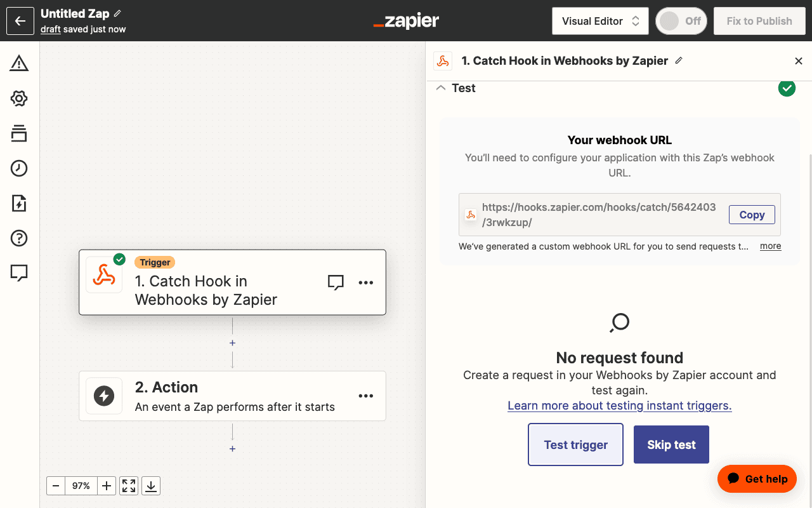Open the Zap details file icon
Image resolution: width=812 pixels, height=508 pixels.
point(19,203)
